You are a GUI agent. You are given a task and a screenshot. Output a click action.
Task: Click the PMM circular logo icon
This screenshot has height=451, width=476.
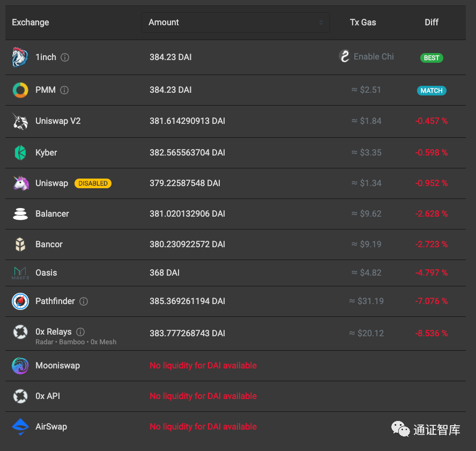point(20,90)
